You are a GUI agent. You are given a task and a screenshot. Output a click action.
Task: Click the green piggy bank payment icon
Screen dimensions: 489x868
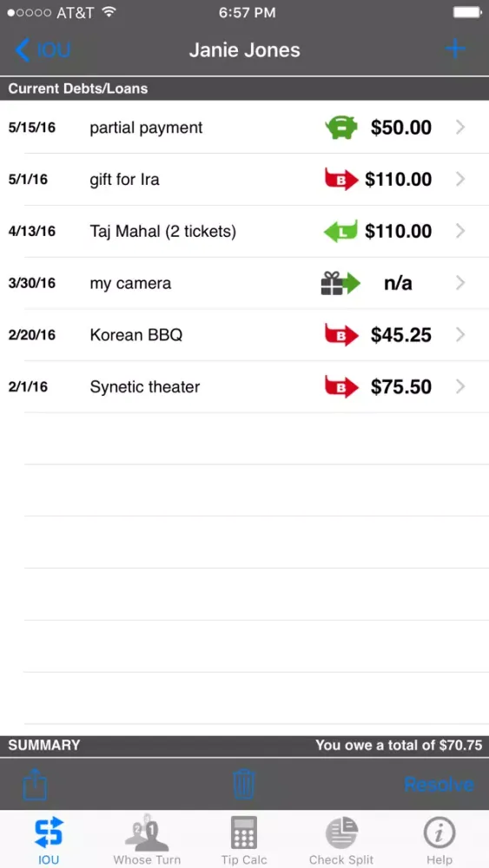[341, 128]
